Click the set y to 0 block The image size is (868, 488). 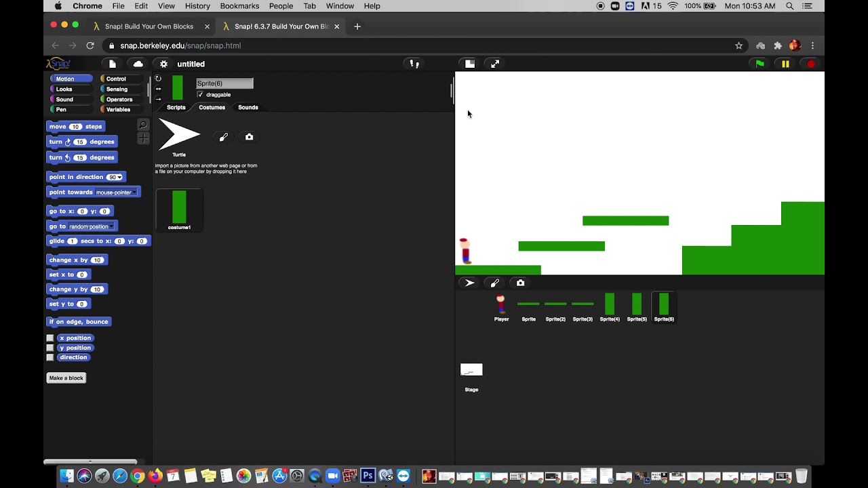(69, 304)
